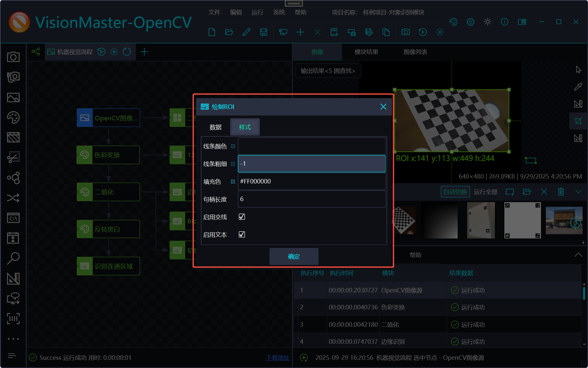Close the 绘制ROI dialog
This screenshot has width=588, height=368.
pyautogui.click(x=384, y=107)
